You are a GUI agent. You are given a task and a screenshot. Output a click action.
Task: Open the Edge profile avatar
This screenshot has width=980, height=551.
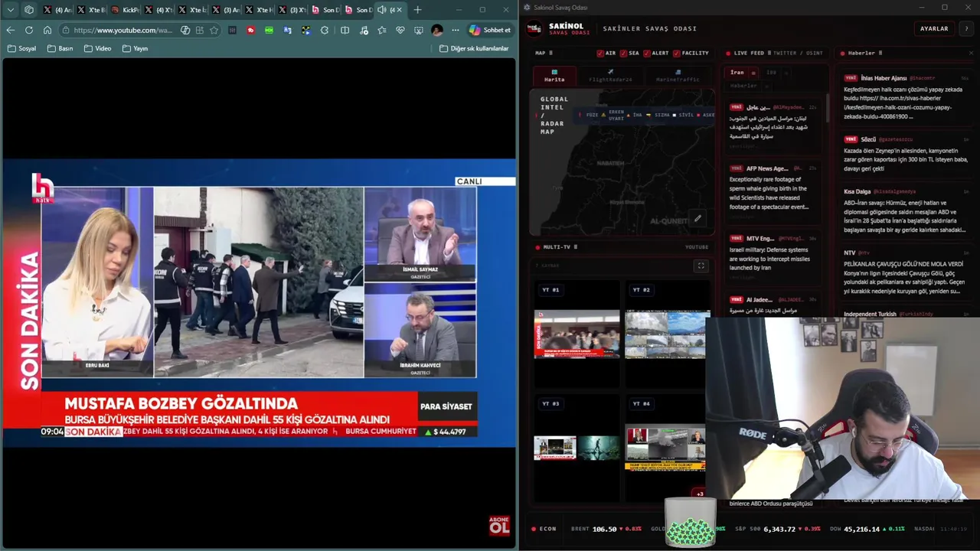pos(436,30)
